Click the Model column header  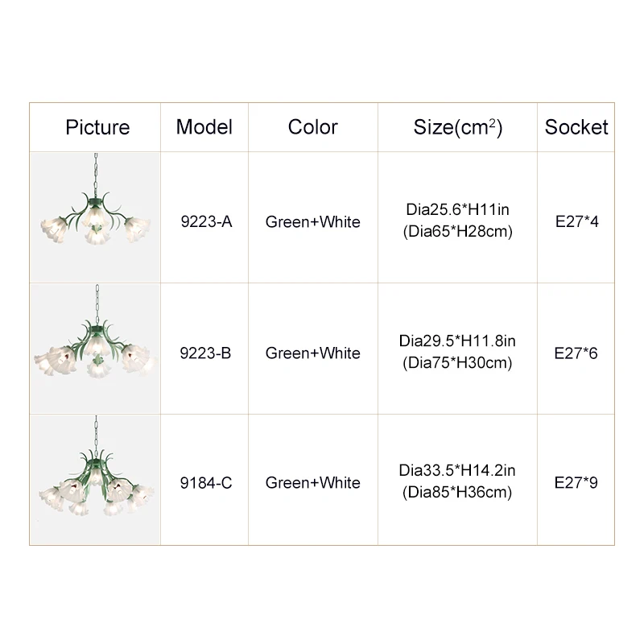point(204,127)
